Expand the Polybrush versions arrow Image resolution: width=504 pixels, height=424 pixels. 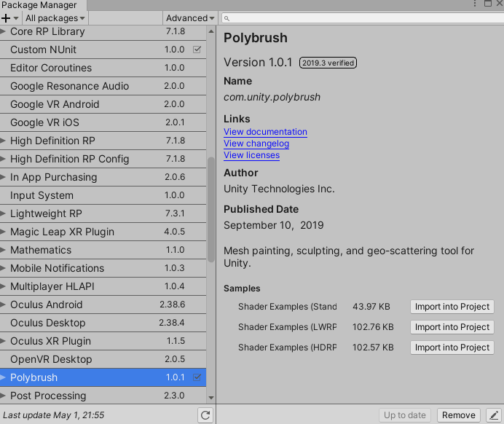[x=3, y=377]
